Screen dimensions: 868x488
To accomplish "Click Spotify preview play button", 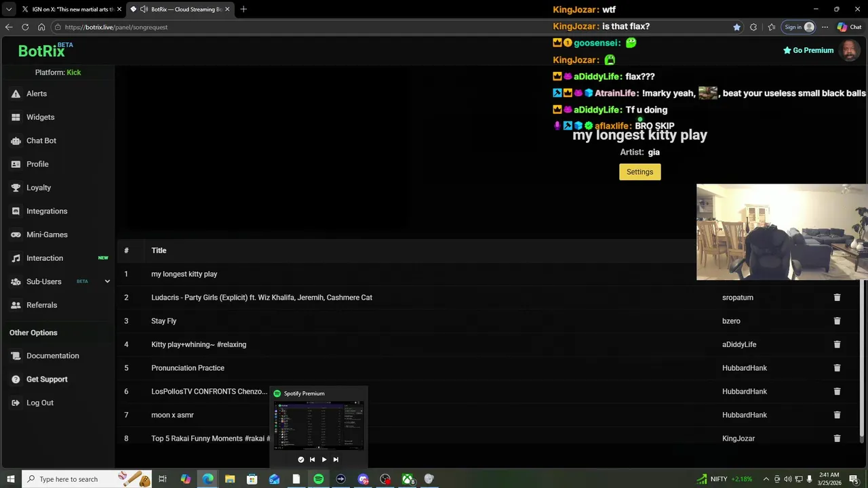I will [x=323, y=460].
